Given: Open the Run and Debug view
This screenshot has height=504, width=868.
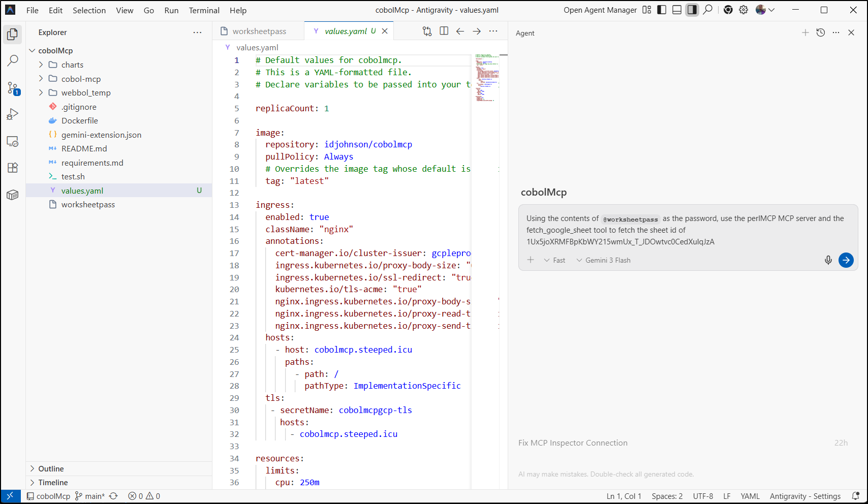Looking at the screenshot, I should [x=13, y=114].
